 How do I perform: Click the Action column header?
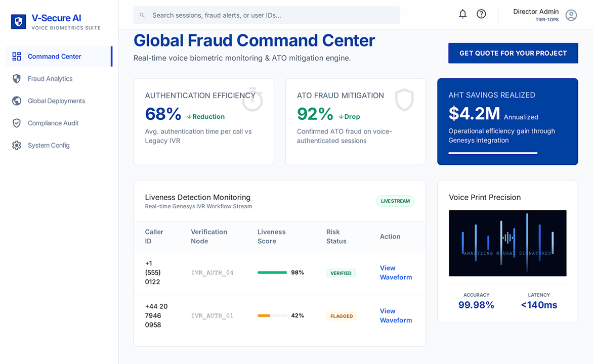(390, 237)
